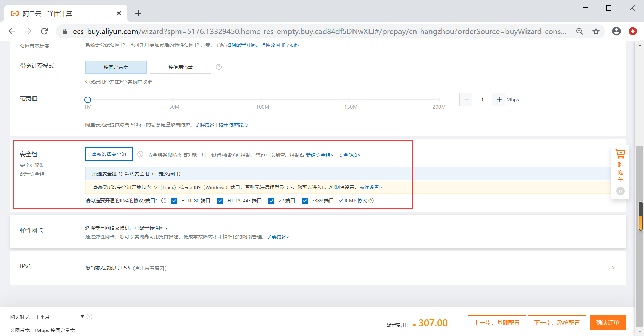Reload the page with refresh icon
644x336 pixels.
pyautogui.click(x=44, y=31)
